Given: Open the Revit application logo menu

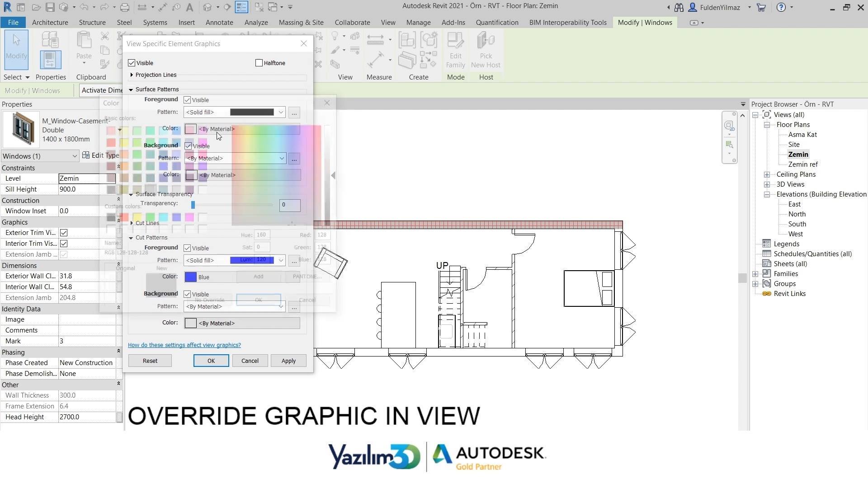Looking at the screenshot, I should tap(7, 7).
